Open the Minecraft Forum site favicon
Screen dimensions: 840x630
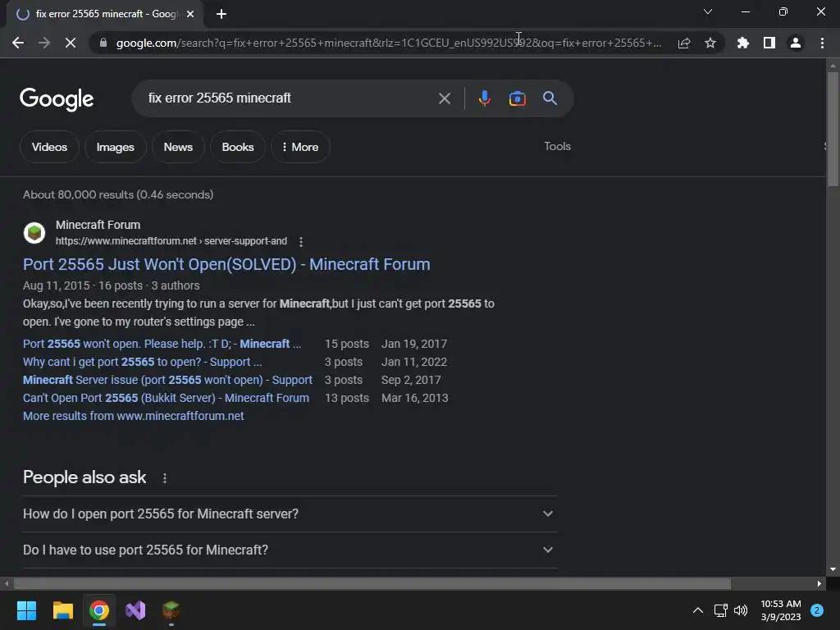click(x=34, y=233)
